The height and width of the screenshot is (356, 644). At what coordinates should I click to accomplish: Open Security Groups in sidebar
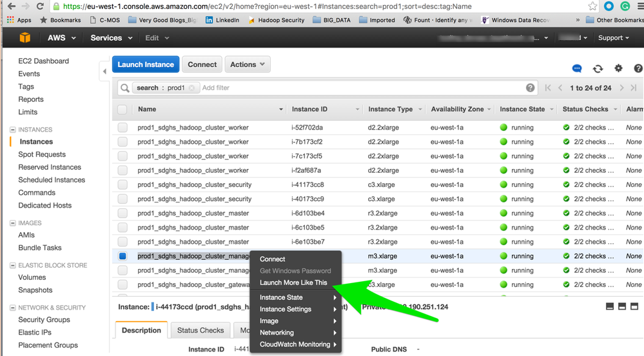(x=44, y=320)
